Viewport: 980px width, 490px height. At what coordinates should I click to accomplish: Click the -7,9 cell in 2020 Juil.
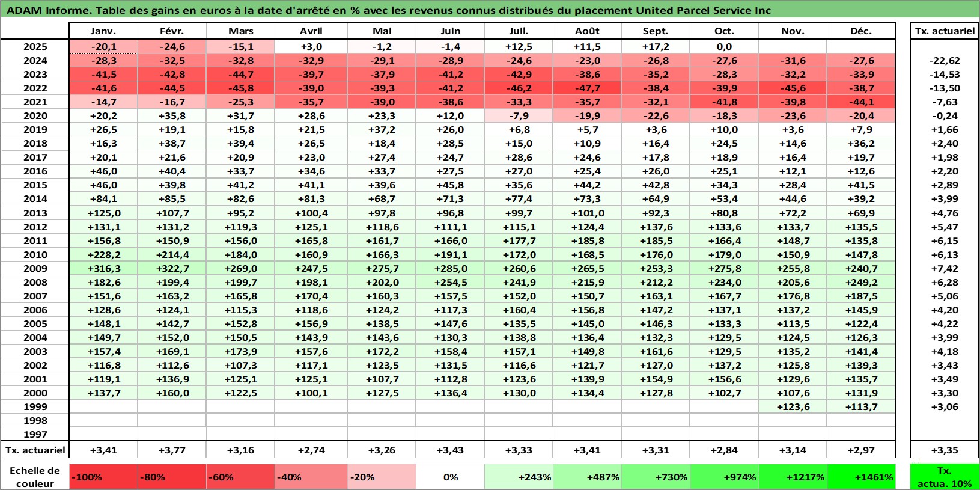point(519,115)
